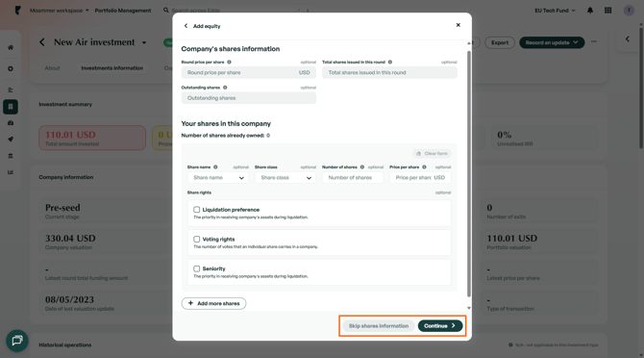Open the bank building sidebar icon
This screenshot has height=358, width=644.
coord(11,156)
